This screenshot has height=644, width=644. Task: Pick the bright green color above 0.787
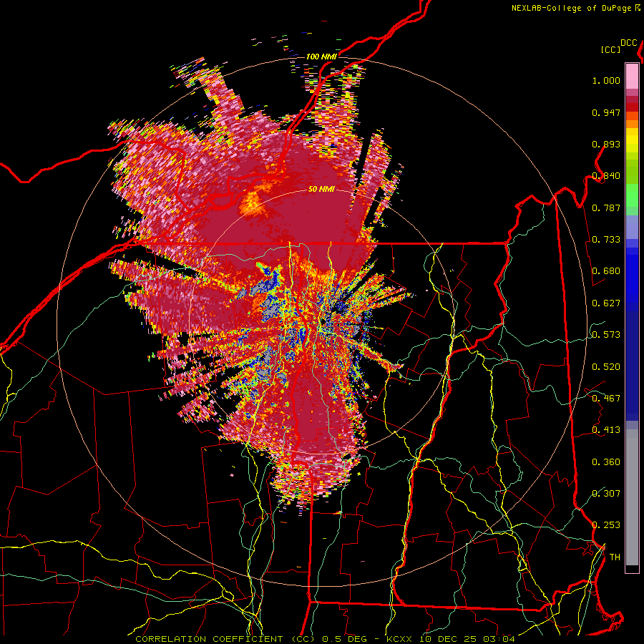click(632, 194)
